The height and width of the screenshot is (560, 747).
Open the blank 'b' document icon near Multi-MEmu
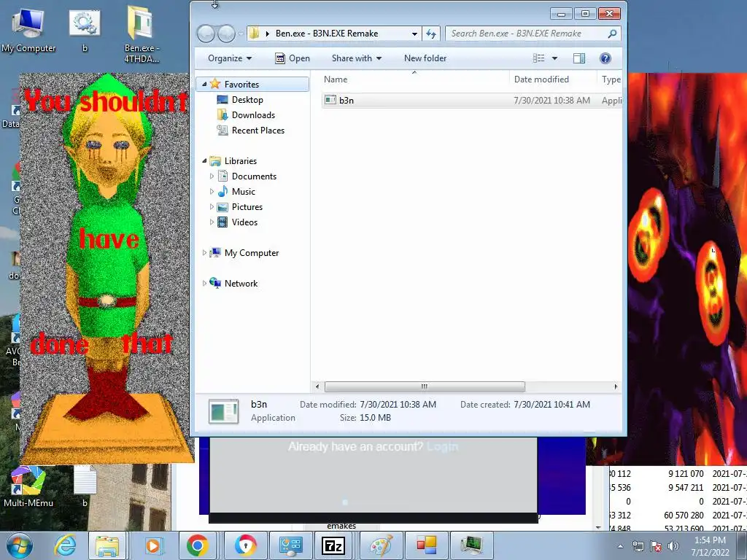[85, 486]
